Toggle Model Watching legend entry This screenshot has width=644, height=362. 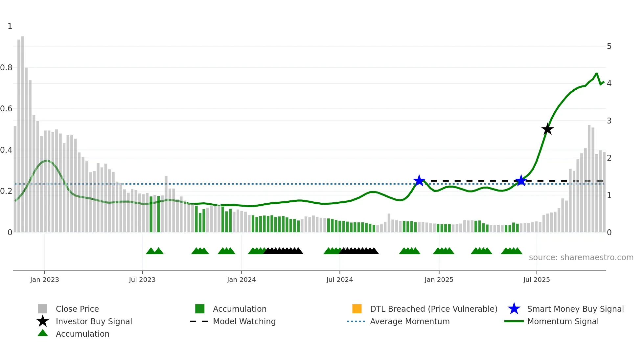tap(244, 321)
